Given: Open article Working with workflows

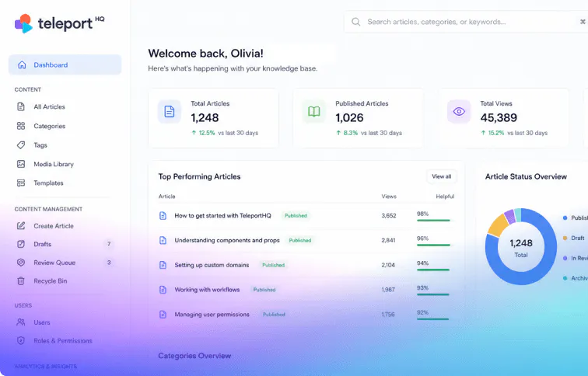Looking at the screenshot, I should point(207,290).
